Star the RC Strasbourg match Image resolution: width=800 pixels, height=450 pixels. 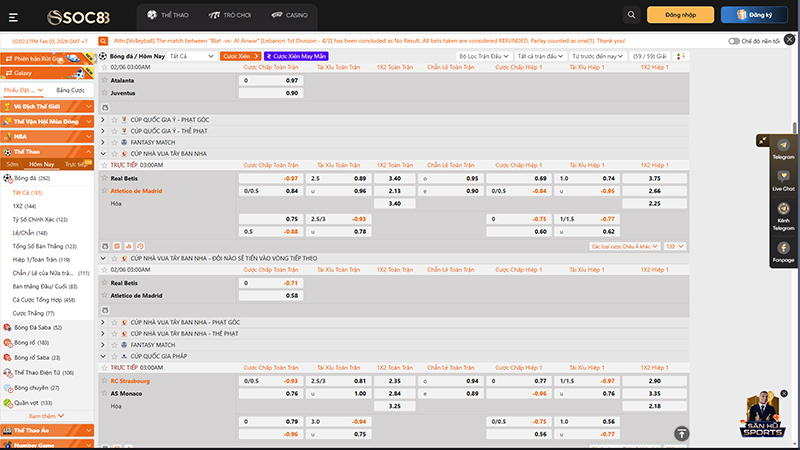[103, 381]
